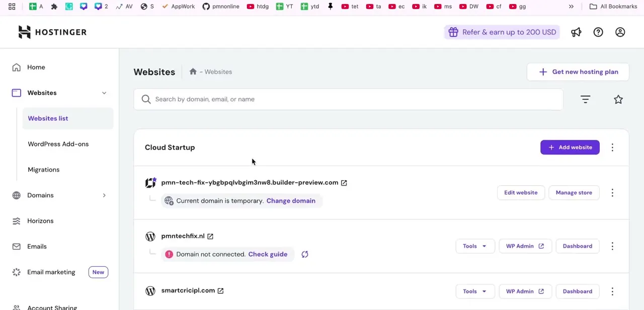Click the Check guide link

coord(268,254)
